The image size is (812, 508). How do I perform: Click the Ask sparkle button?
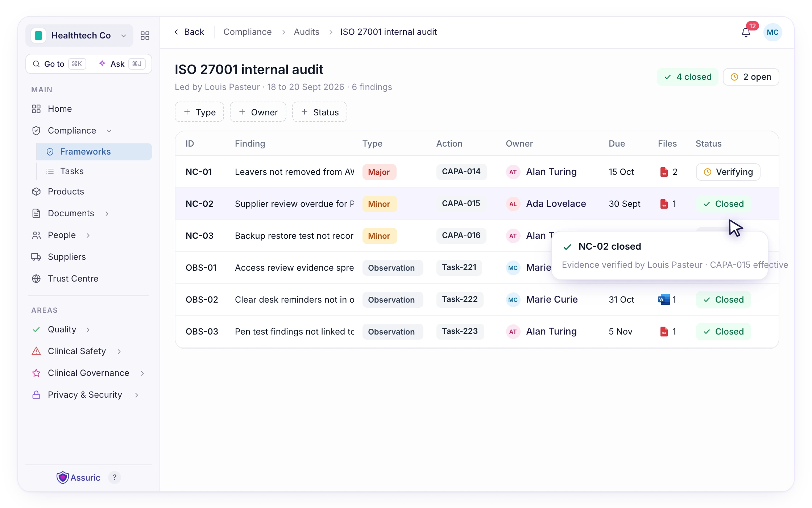[x=122, y=64]
